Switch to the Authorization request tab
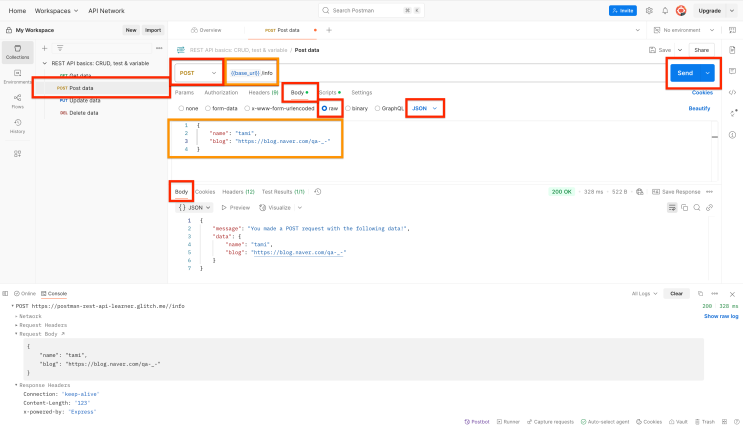The image size is (743, 427). [x=221, y=92]
